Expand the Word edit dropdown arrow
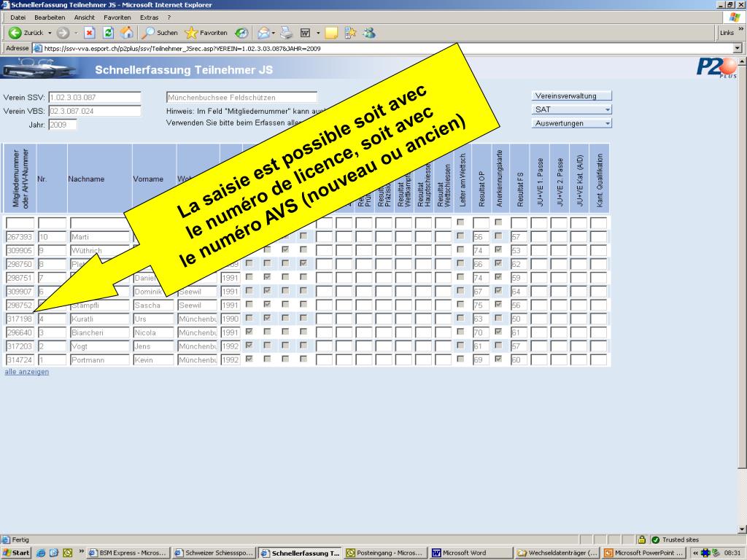The height and width of the screenshot is (560, 747). pos(318,33)
